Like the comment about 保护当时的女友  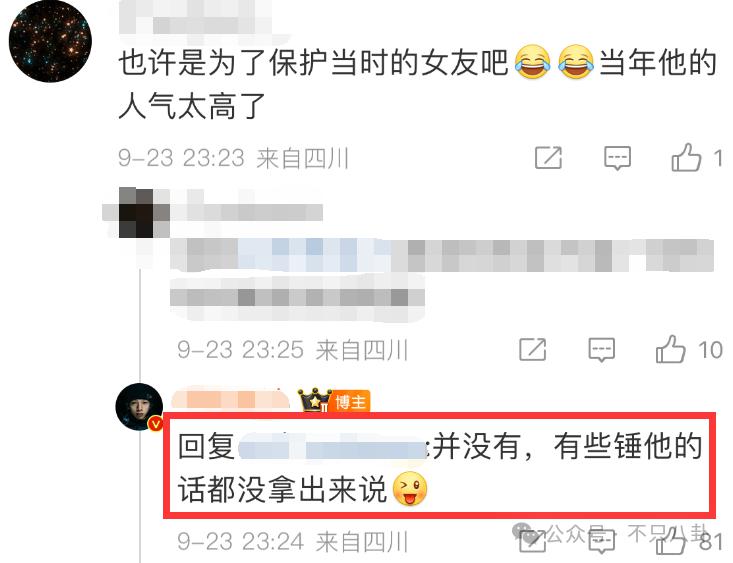tap(686, 158)
